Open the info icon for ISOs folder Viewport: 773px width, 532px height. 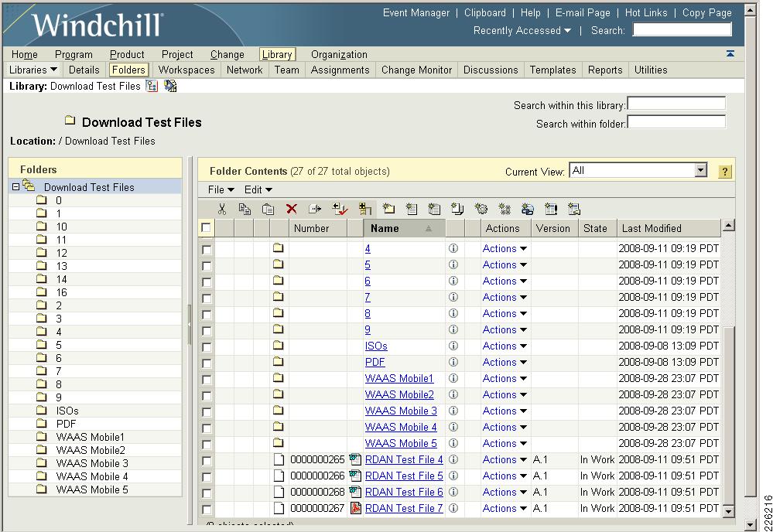pos(453,346)
